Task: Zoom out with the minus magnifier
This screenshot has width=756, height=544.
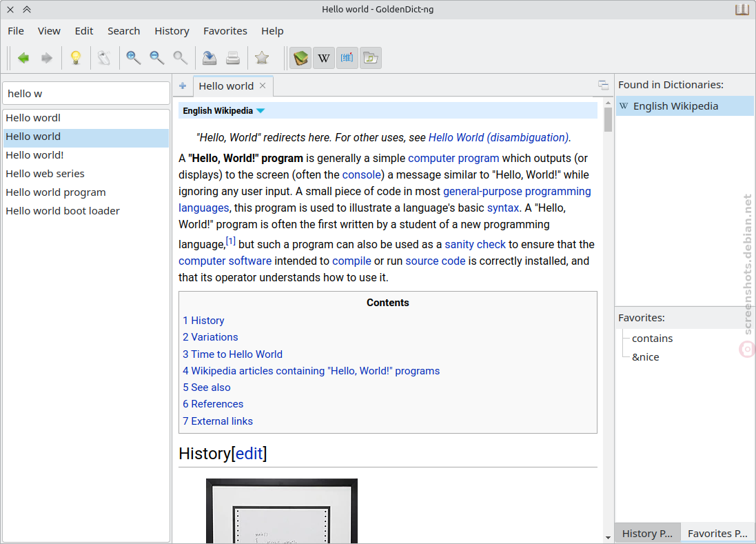Action: click(x=156, y=58)
